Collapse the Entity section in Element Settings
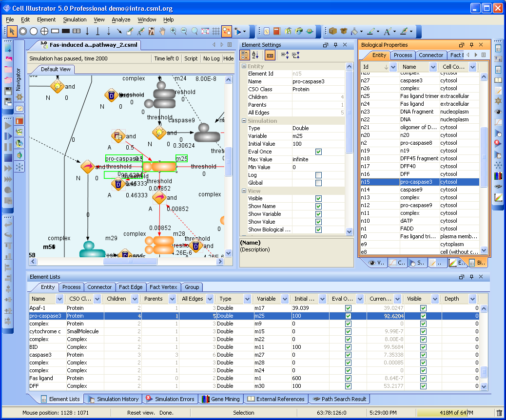Screen dimensions: 506x420 [244, 66]
